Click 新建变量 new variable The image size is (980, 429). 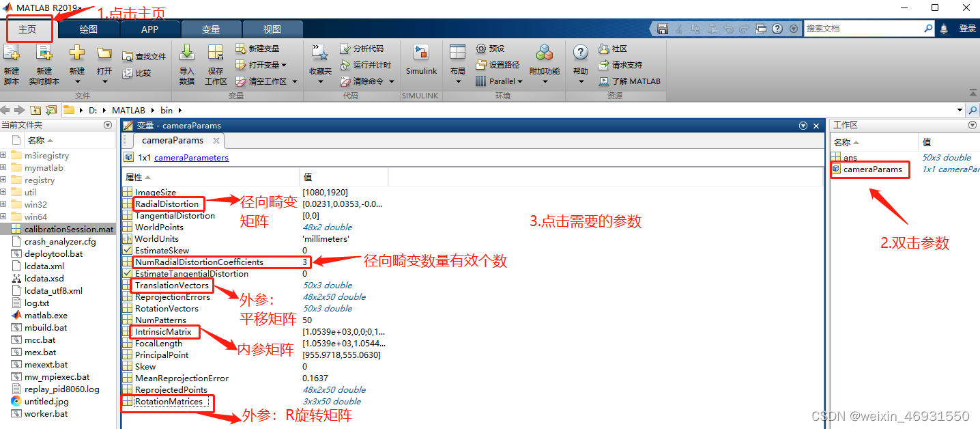click(x=257, y=49)
